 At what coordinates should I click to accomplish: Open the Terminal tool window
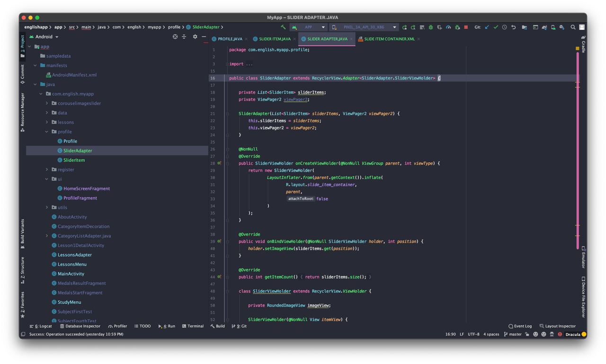[193, 326]
